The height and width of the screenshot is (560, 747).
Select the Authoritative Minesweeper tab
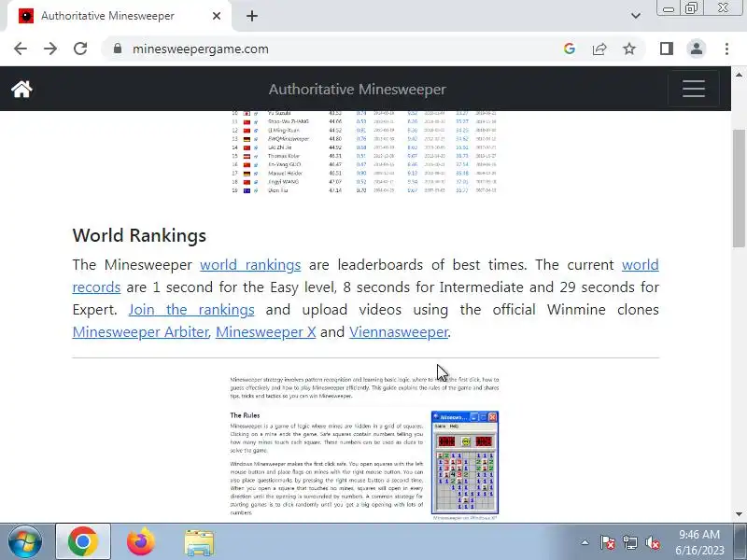[x=120, y=16]
